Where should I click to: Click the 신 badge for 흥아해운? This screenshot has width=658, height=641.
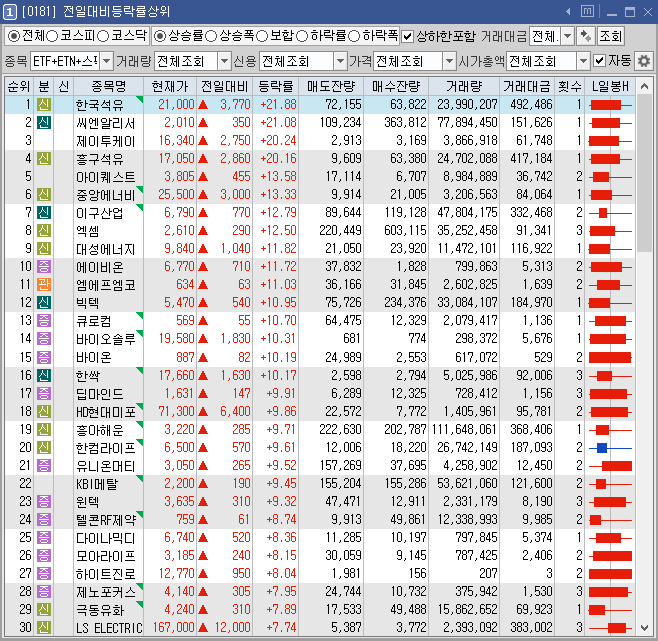point(44,429)
